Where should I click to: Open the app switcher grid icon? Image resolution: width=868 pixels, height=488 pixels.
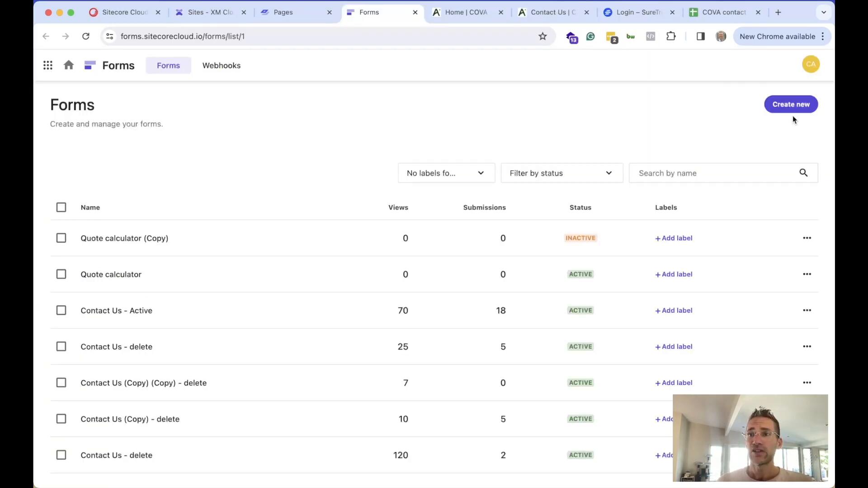48,66
